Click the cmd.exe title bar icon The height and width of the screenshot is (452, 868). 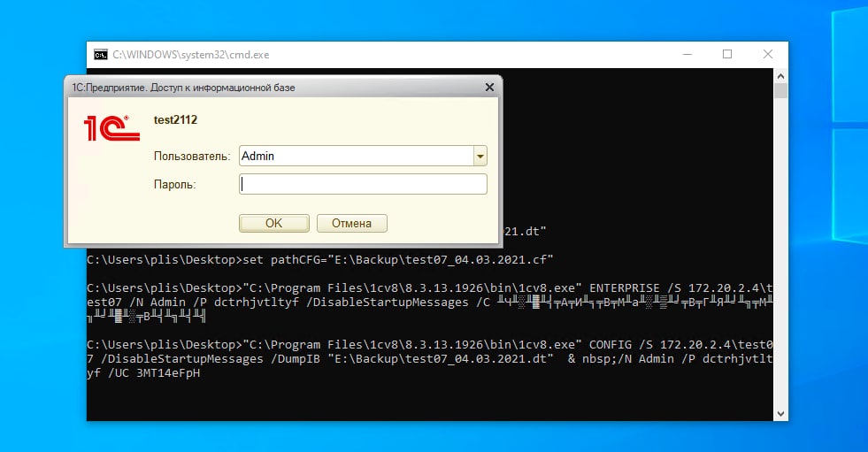pyautogui.click(x=101, y=54)
